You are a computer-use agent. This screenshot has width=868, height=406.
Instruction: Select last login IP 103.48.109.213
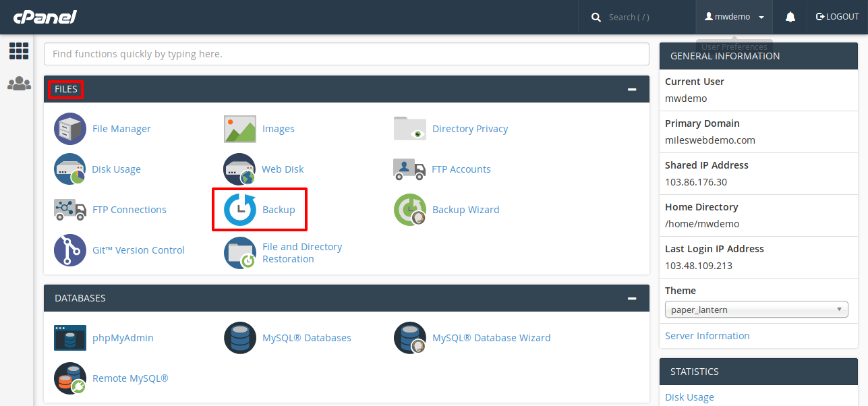[x=699, y=266]
